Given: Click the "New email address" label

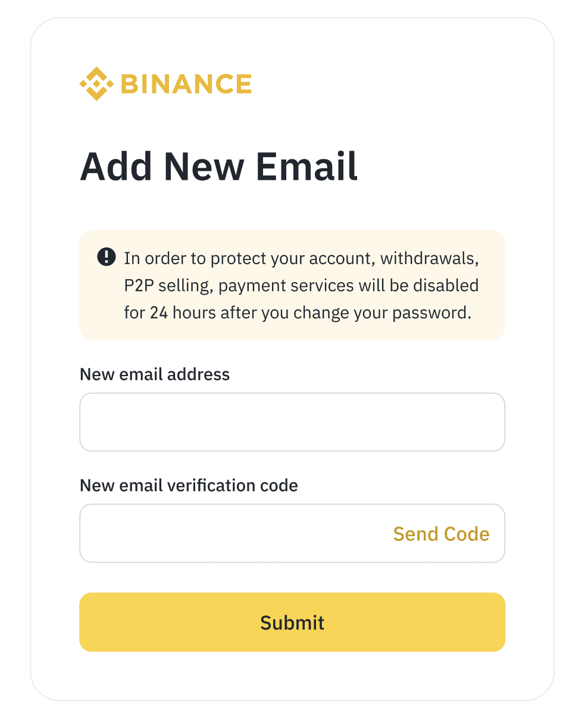Looking at the screenshot, I should tap(155, 374).
